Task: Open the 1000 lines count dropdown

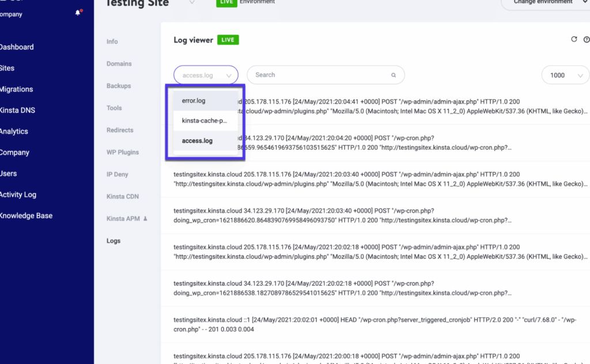Action: click(565, 75)
